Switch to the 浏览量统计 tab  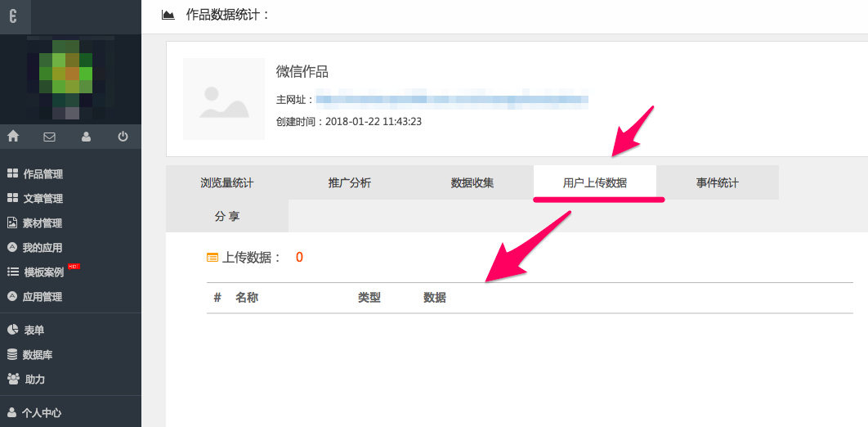click(x=227, y=183)
